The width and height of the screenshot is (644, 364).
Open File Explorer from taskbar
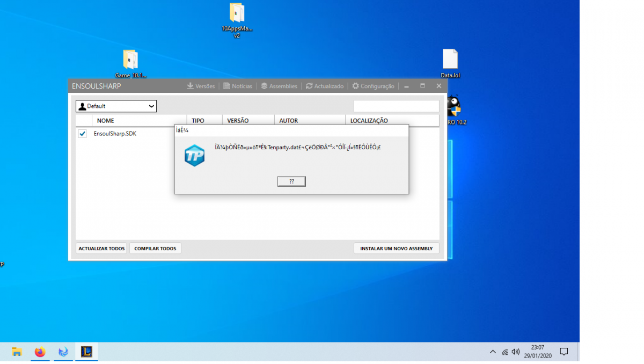pyautogui.click(x=17, y=352)
